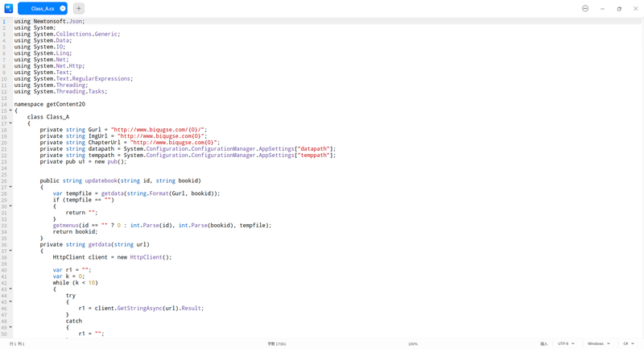644x349 pixels.
Task: Click the 'using System.Linq;' line
Action: pyautogui.click(x=43, y=53)
